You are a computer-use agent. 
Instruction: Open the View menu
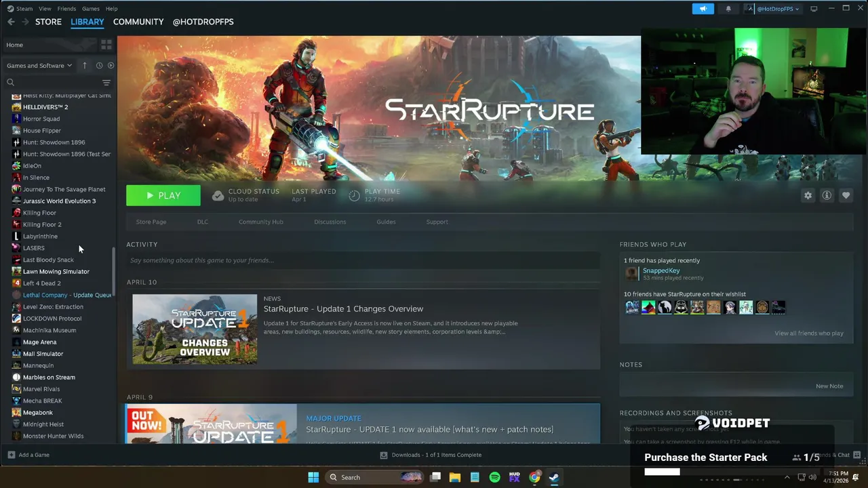click(x=45, y=9)
